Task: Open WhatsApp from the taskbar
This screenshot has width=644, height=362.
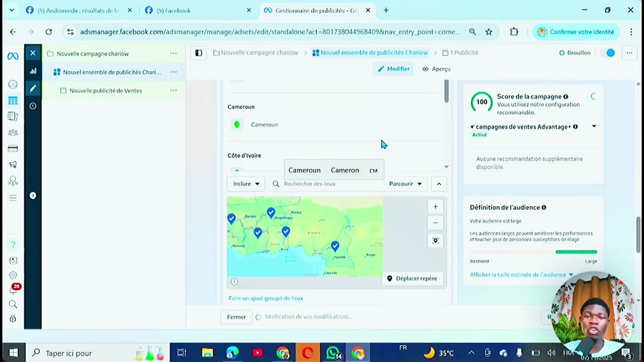Action: coord(334,353)
